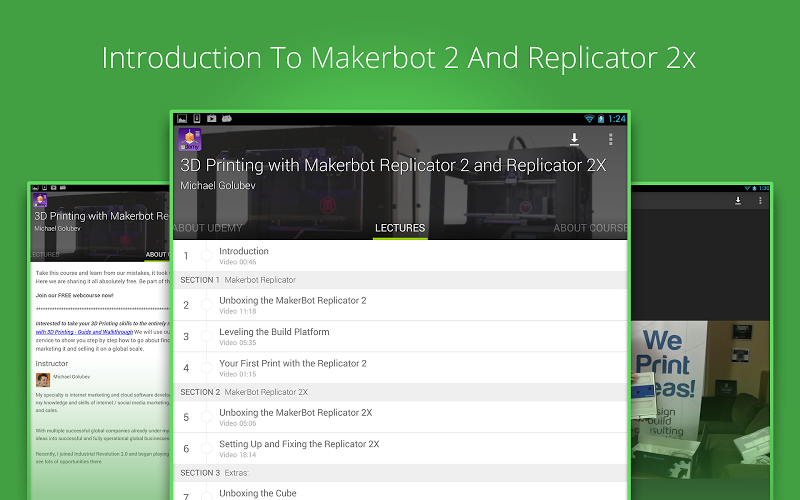Open the picture notification in status bar

[x=182, y=119]
